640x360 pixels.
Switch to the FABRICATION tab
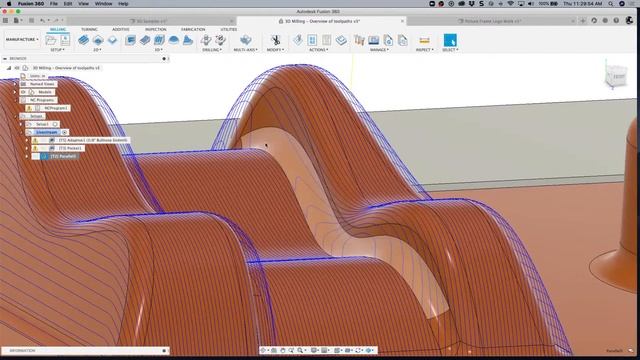(x=193, y=29)
